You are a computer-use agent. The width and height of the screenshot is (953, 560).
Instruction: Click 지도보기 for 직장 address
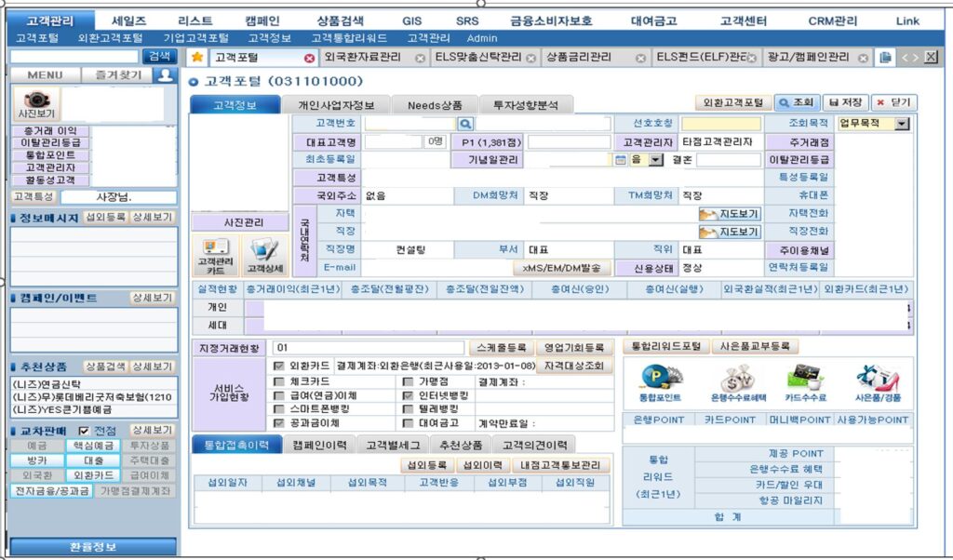pos(730,232)
